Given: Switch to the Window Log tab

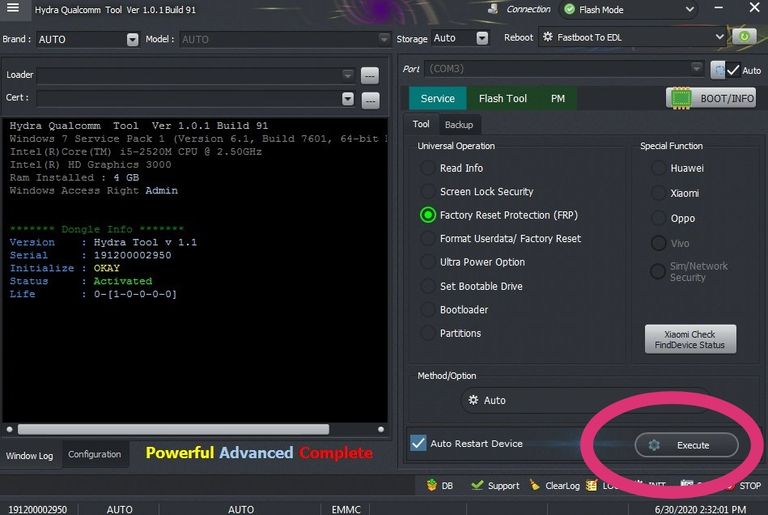Looking at the screenshot, I should (x=29, y=456).
